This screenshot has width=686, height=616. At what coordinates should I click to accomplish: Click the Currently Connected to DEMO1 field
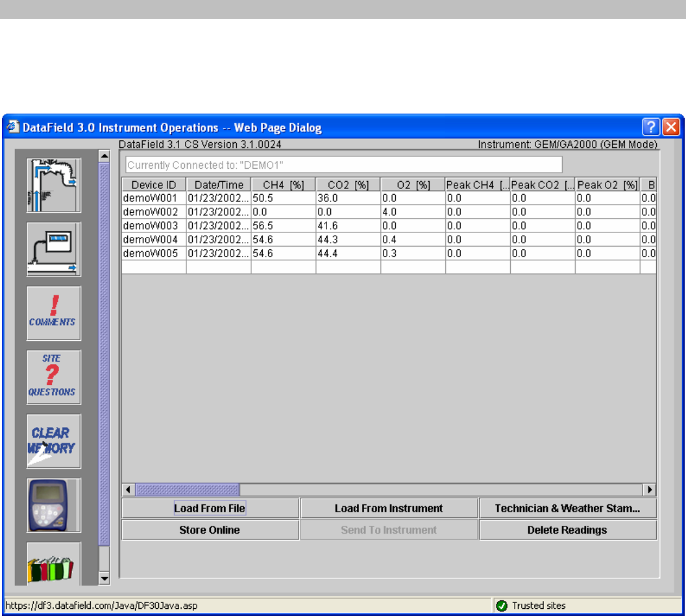(344, 165)
